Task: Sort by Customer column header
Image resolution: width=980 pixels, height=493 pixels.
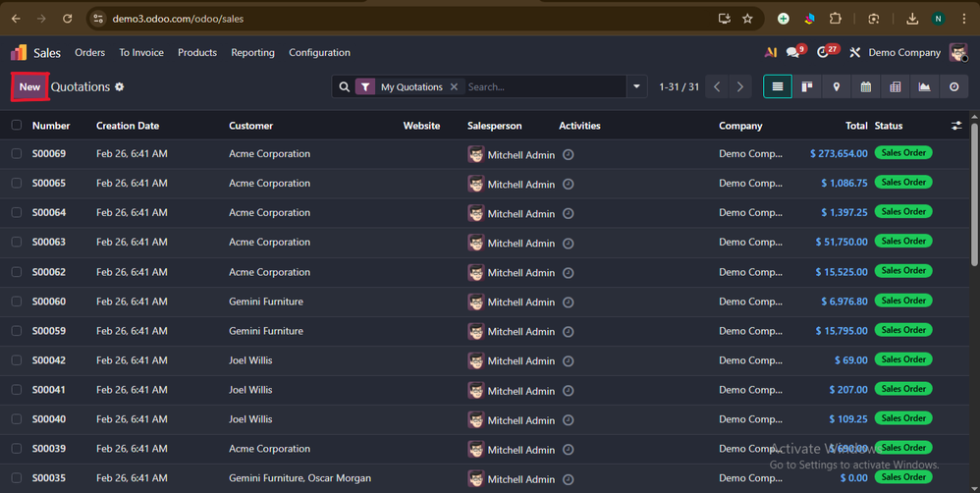Action: (x=250, y=126)
